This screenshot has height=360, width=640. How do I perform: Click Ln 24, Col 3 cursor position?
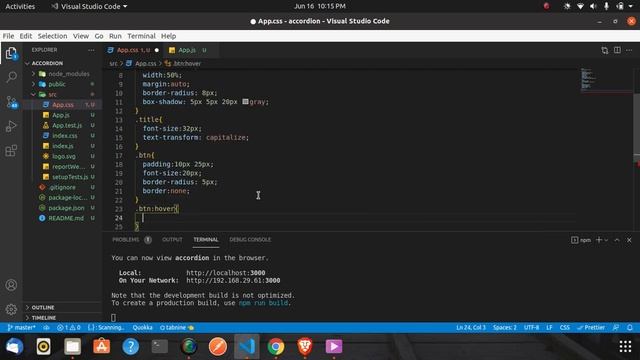pyautogui.click(x=471, y=327)
